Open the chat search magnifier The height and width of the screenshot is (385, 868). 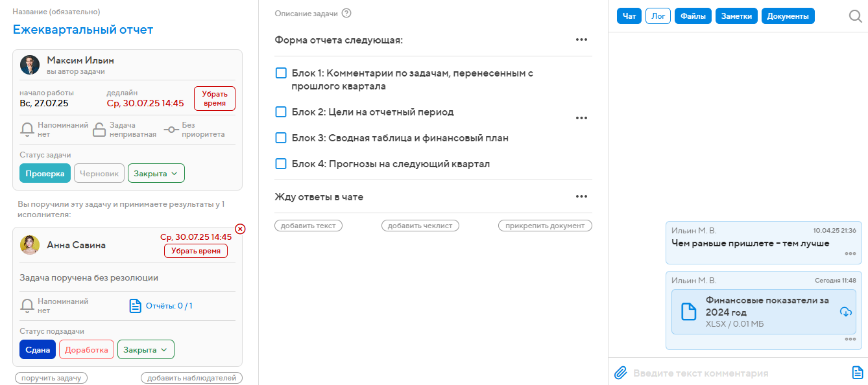(x=856, y=16)
